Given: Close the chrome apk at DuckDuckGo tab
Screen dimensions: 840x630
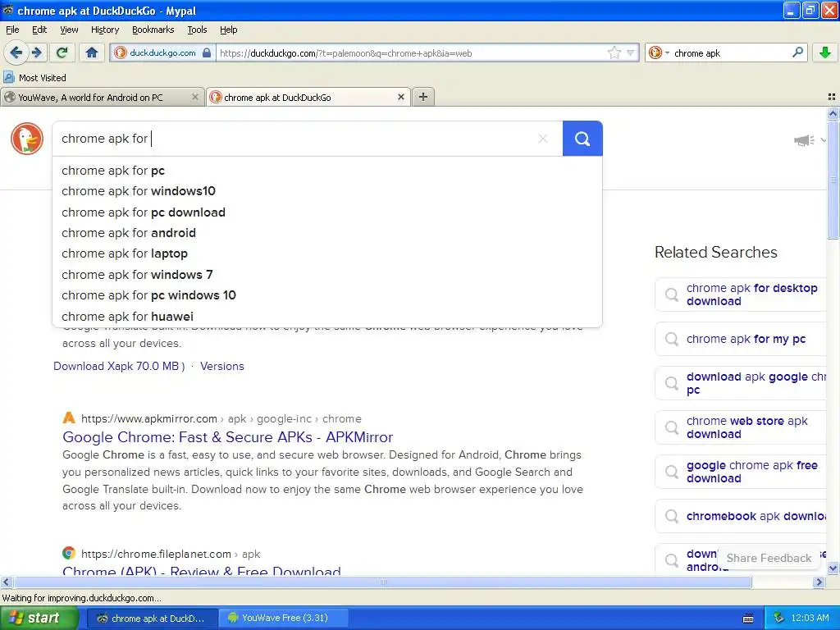Looking at the screenshot, I should pyautogui.click(x=400, y=97).
